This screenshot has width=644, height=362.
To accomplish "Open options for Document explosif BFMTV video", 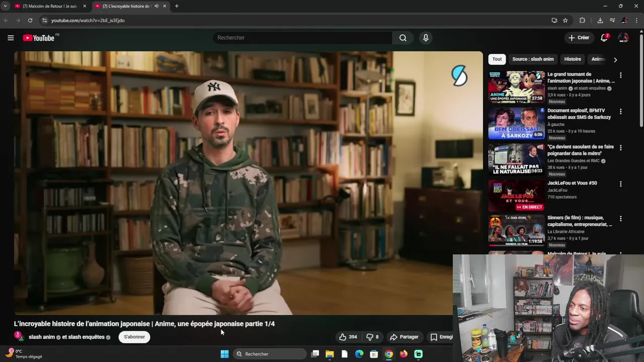I will (620, 112).
